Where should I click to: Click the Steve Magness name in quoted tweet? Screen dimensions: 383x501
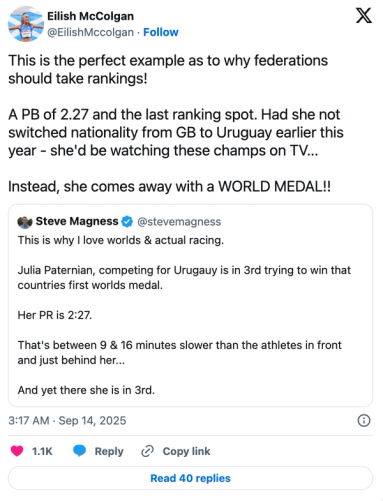click(x=77, y=221)
